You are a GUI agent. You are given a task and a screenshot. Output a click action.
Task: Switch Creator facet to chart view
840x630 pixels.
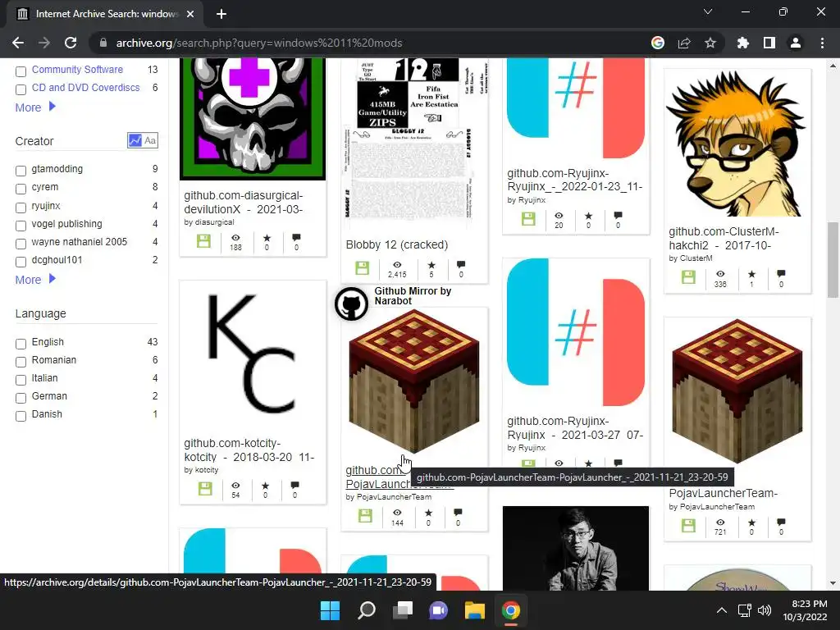[x=135, y=140]
